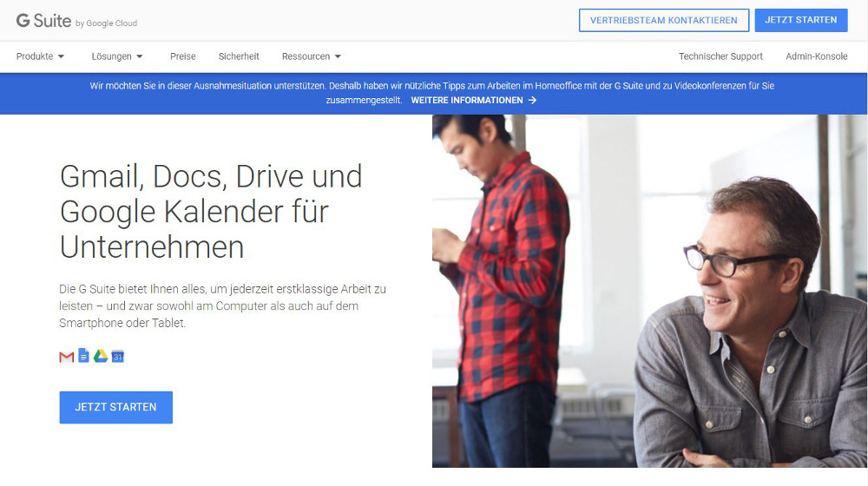
Task: Open Technischer Support link
Action: click(720, 56)
